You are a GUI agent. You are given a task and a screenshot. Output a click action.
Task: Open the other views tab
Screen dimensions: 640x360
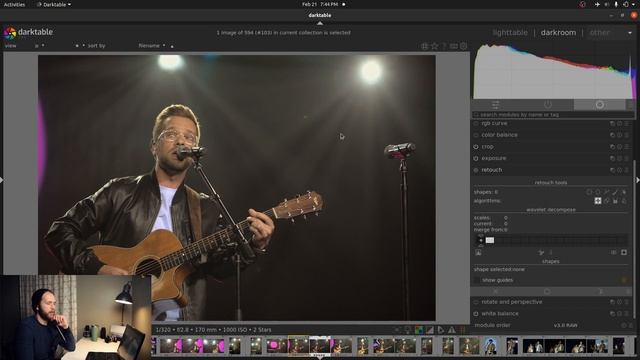tap(599, 33)
